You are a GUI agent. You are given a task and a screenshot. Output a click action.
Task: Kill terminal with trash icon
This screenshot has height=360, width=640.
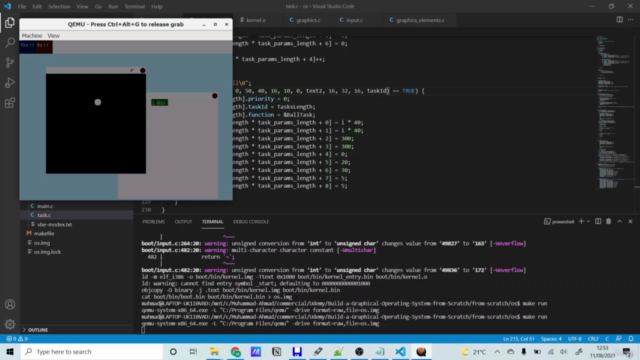click(x=609, y=221)
